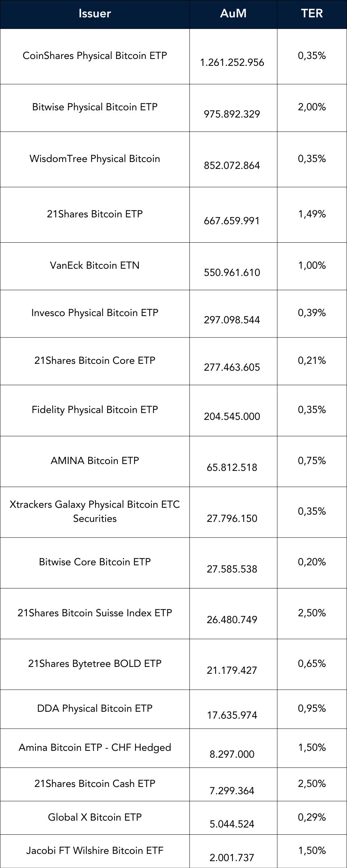This screenshot has width=347, height=868.
Task: Select Amina Bitcoin ETP - CHF Hedged
Action: [95, 748]
